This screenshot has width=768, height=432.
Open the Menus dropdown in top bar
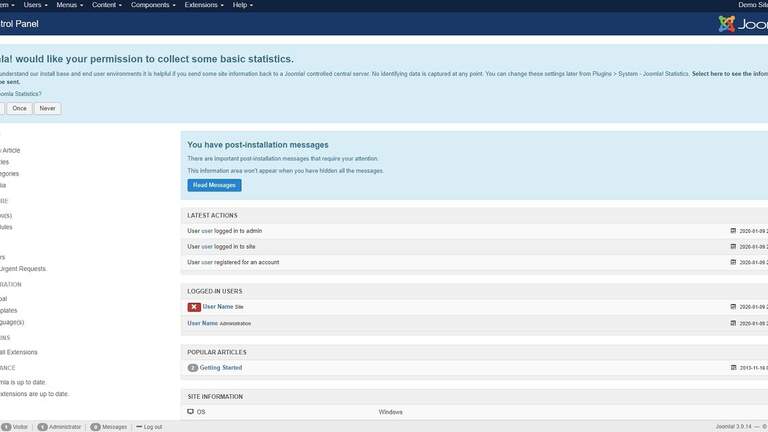70,5
